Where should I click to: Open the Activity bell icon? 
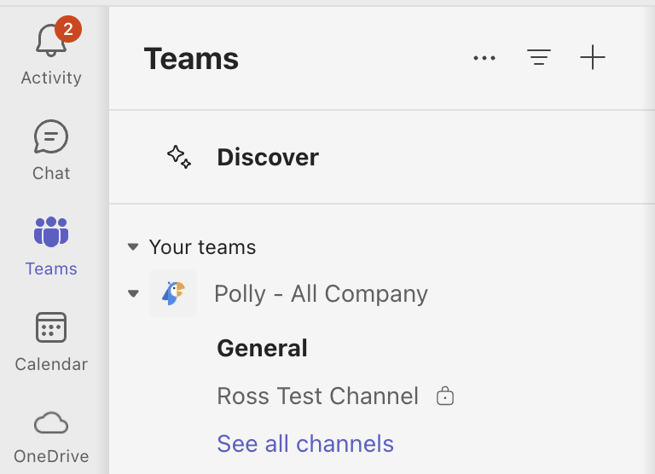click(x=51, y=40)
